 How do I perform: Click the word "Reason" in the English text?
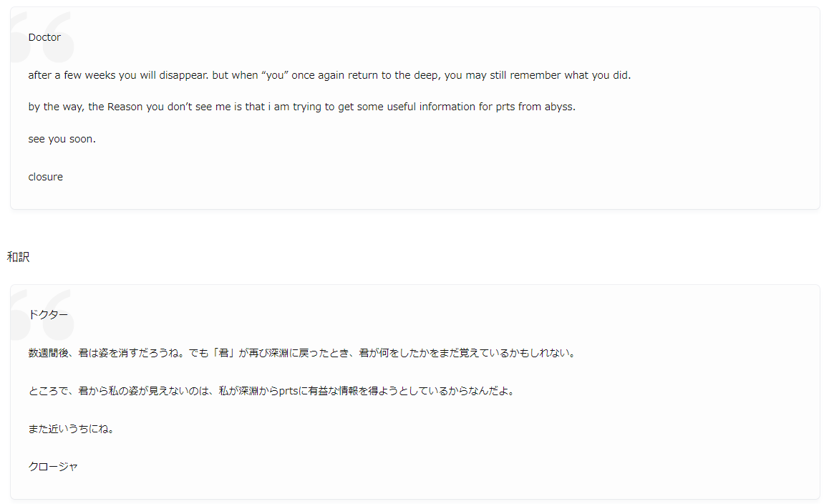tap(125, 107)
